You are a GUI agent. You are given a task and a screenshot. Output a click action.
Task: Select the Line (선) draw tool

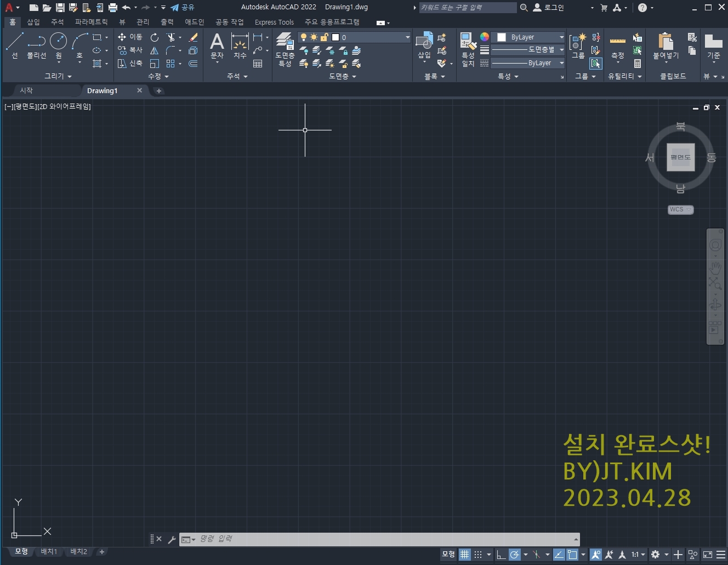(15, 45)
